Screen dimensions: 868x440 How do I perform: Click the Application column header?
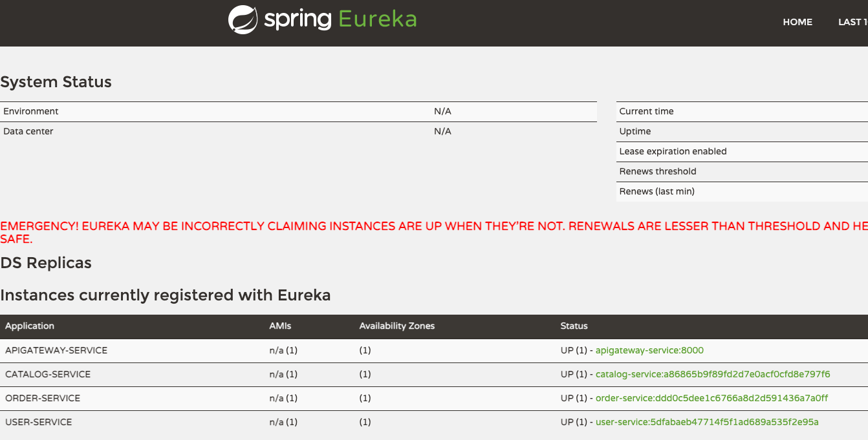point(30,326)
